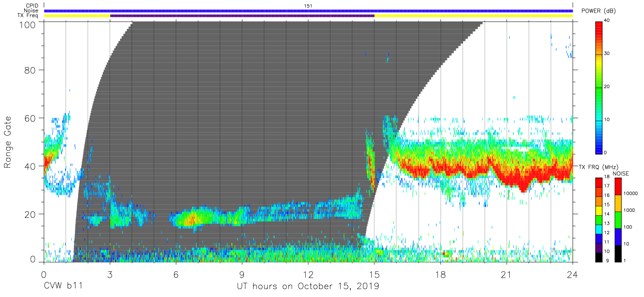Click the 10 tick on the POWER scale
Viewport: 644px width, 297px height.
coord(607,119)
